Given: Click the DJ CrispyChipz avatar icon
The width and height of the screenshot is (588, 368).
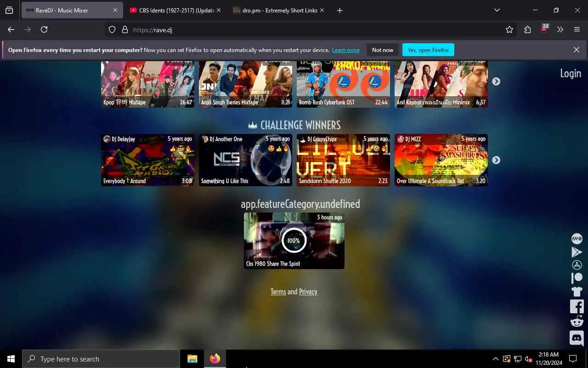Looking at the screenshot, I should pos(303,139).
